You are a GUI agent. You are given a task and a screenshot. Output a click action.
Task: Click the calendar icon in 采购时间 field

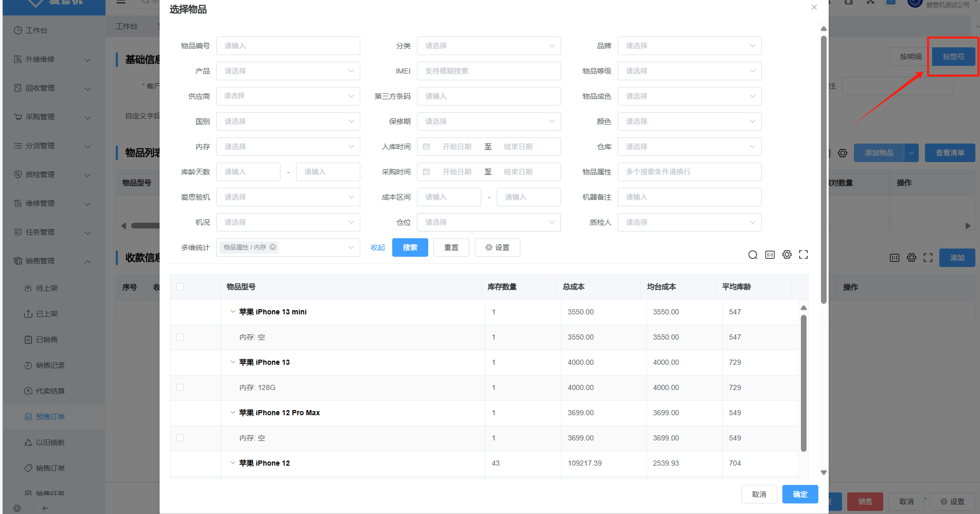426,172
